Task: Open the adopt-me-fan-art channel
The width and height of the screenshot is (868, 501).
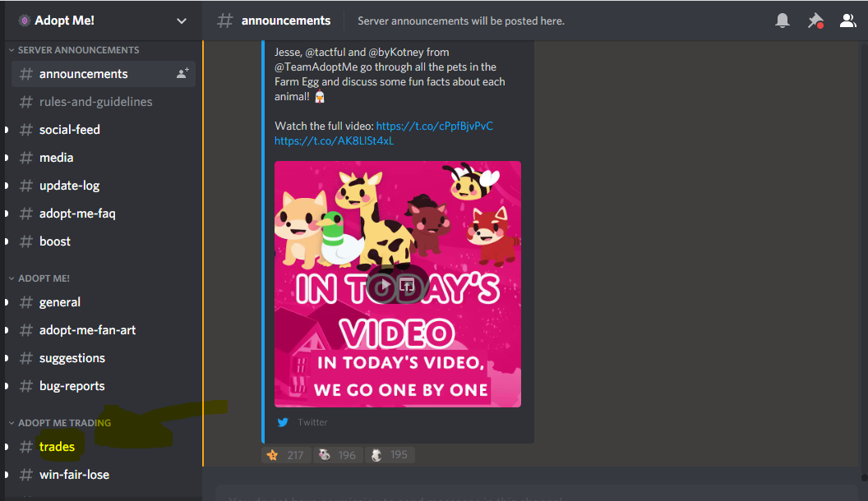Action: pyautogui.click(x=104, y=330)
